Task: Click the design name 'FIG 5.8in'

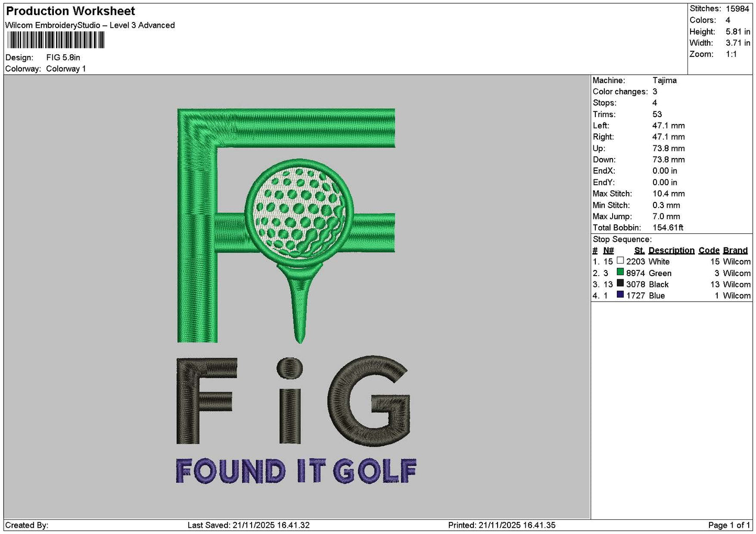Action: [63, 58]
